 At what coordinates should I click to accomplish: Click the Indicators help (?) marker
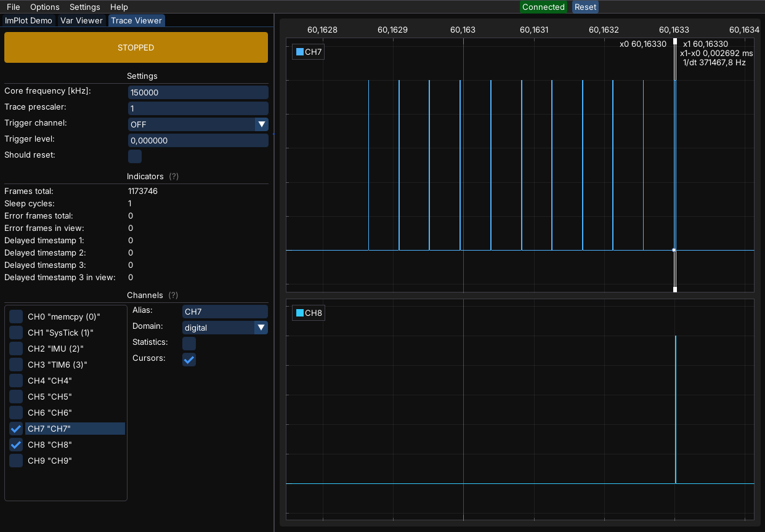(174, 176)
